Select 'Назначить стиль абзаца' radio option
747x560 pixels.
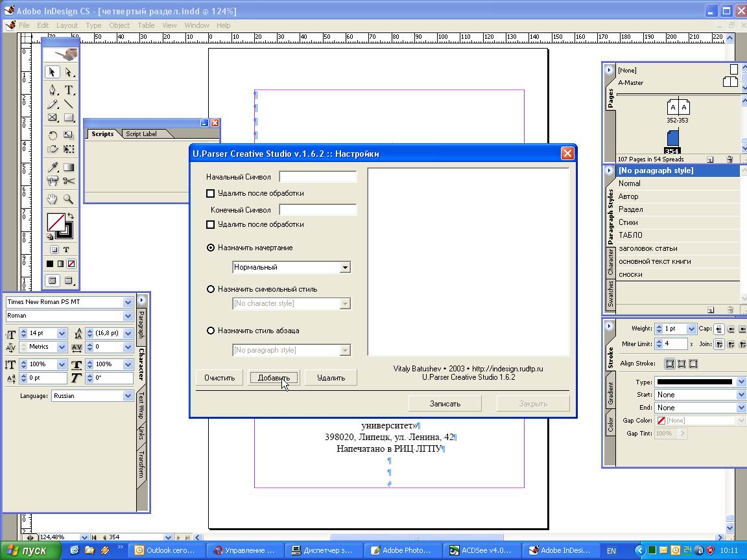211,331
